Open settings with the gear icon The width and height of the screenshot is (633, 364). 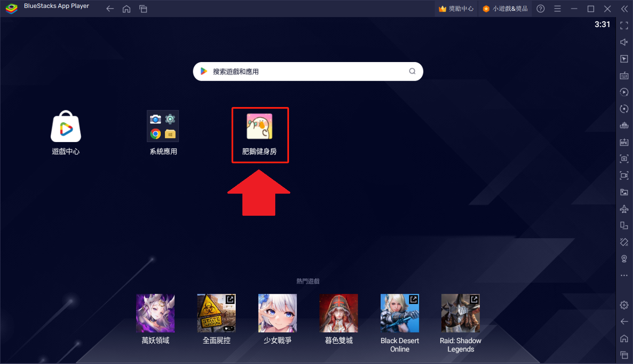click(624, 305)
